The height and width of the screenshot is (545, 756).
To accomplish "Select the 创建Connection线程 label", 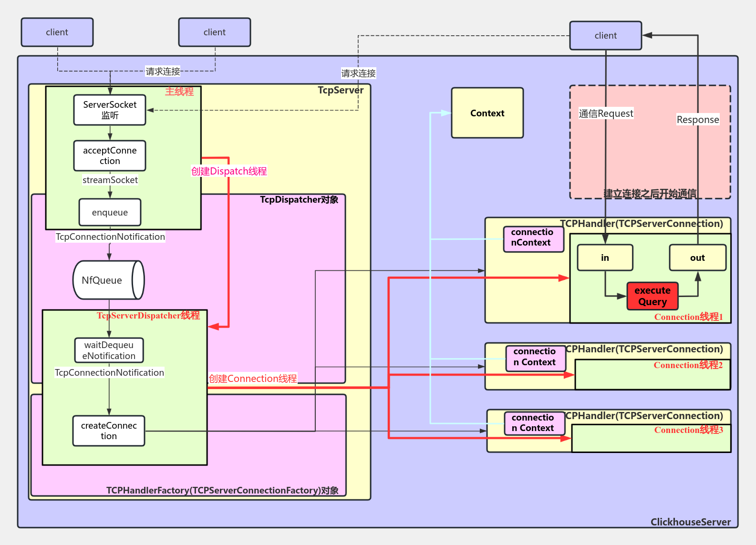I will click(253, 379).
